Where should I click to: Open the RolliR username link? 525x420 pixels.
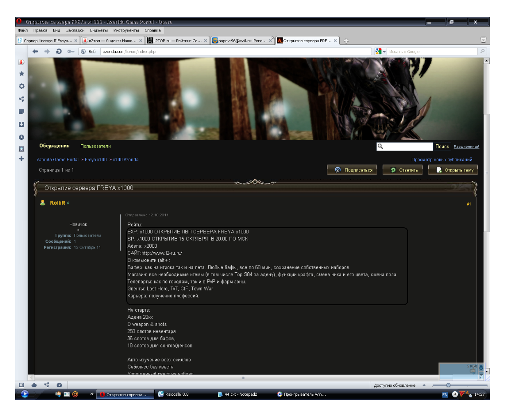(57, 203)
